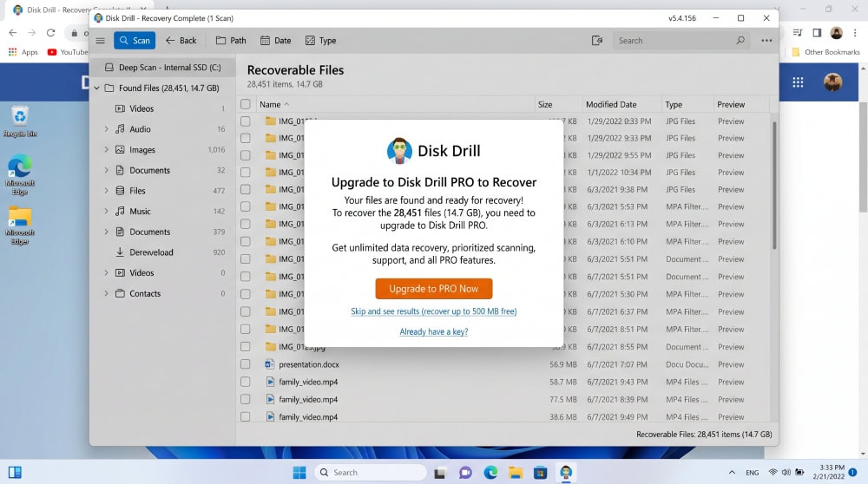This screenshot has height=484, width=868.
Task: Expand the Documents category with 379 items
Action: 106,232
